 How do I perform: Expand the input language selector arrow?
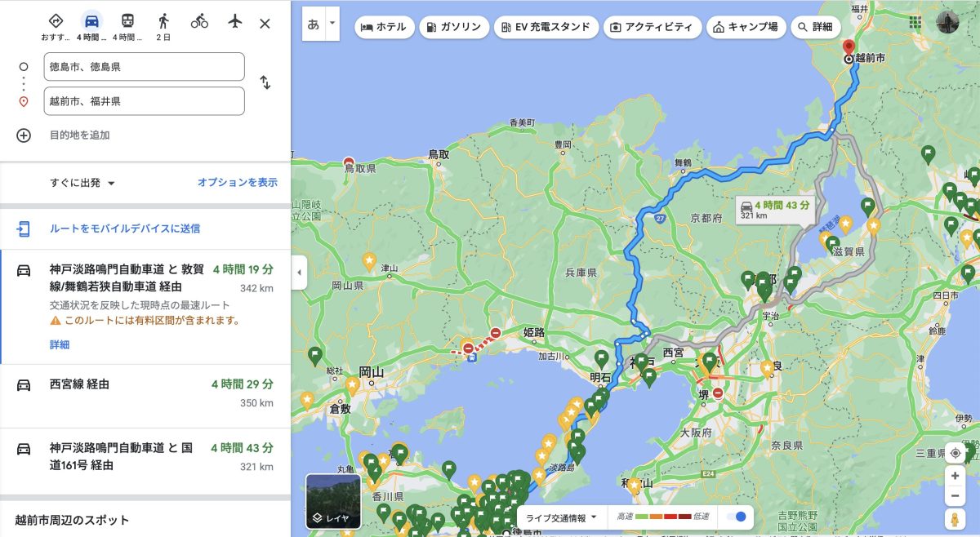332,24
